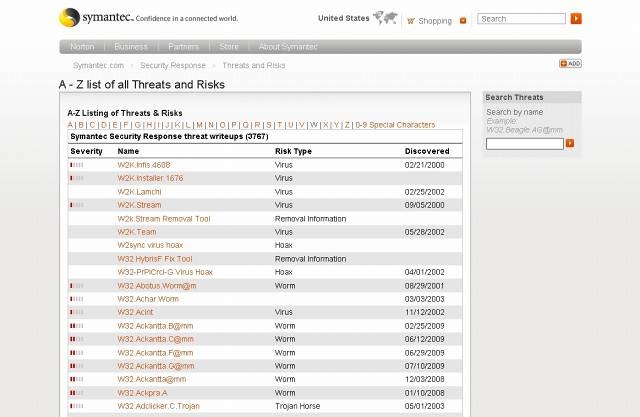Click the Risk Type column header
The width and height of the screenshot is (640, 417).
click(x=293, y=151)
